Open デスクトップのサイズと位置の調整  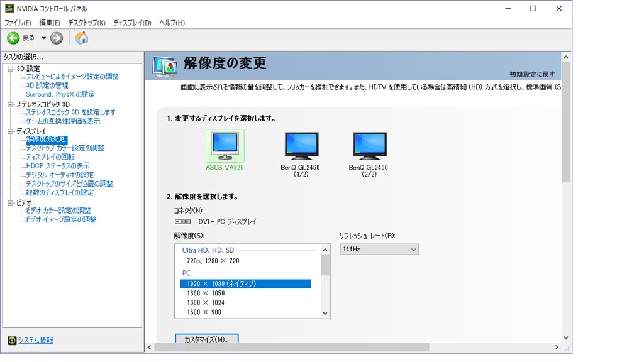tap(69, 184)
